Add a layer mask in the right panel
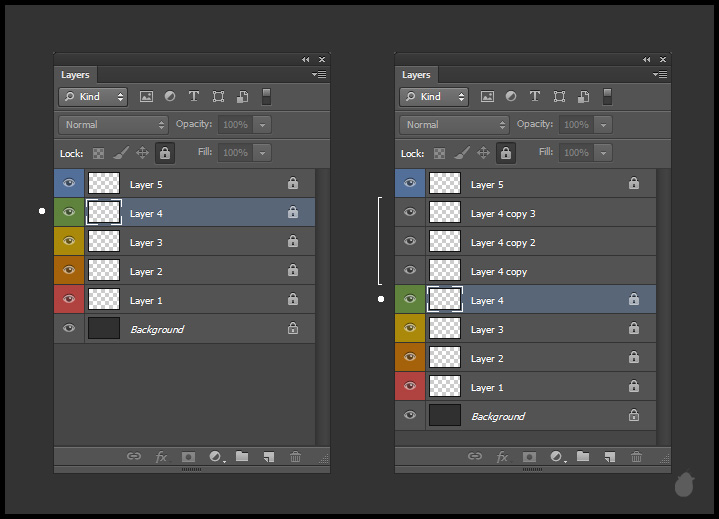The image size is (719, 519). (x=529, y=457)
